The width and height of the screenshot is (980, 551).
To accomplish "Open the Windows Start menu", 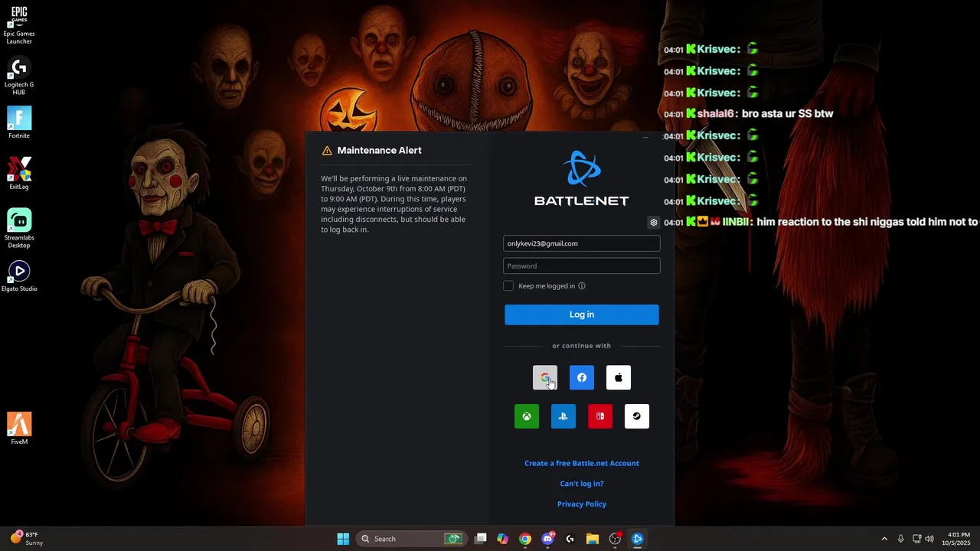I will 343,539.
